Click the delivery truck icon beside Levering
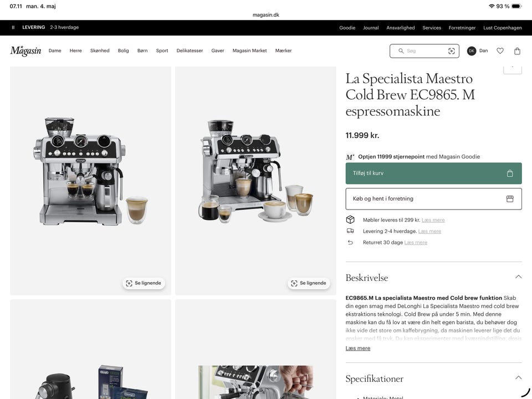532x399 pixels. [350, 231]
